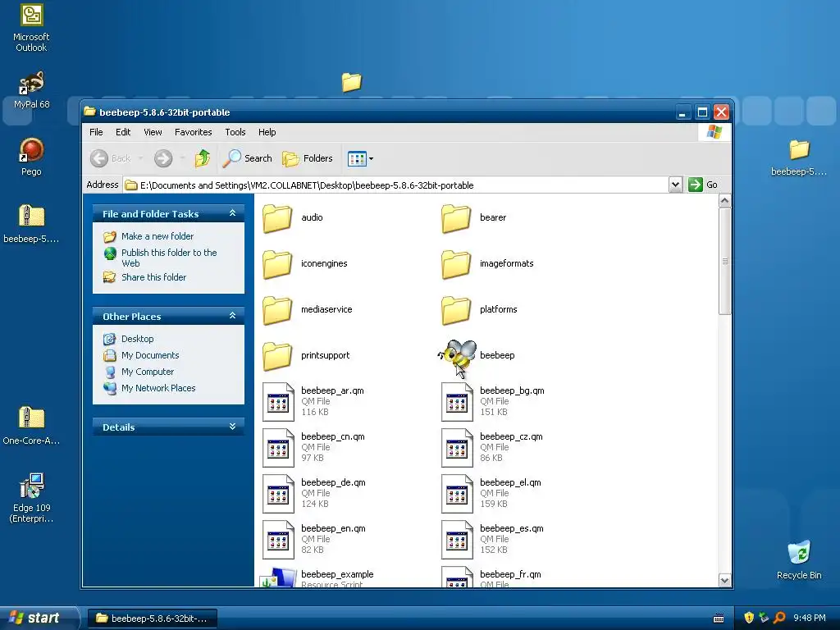
Task: Click the vertical scrollbar thumb
Action: (724, 262)
